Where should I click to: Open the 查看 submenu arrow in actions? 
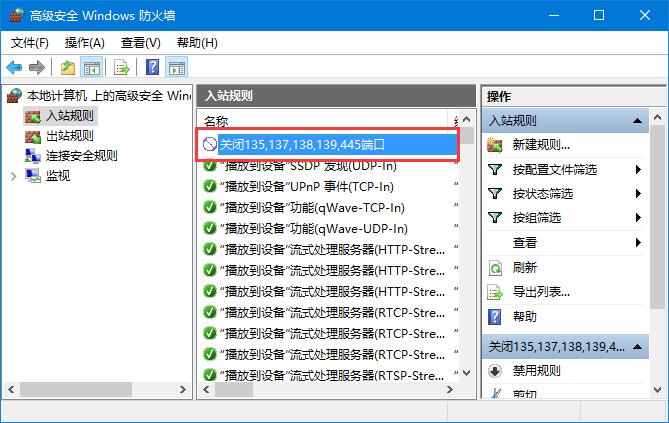(638, 242)
